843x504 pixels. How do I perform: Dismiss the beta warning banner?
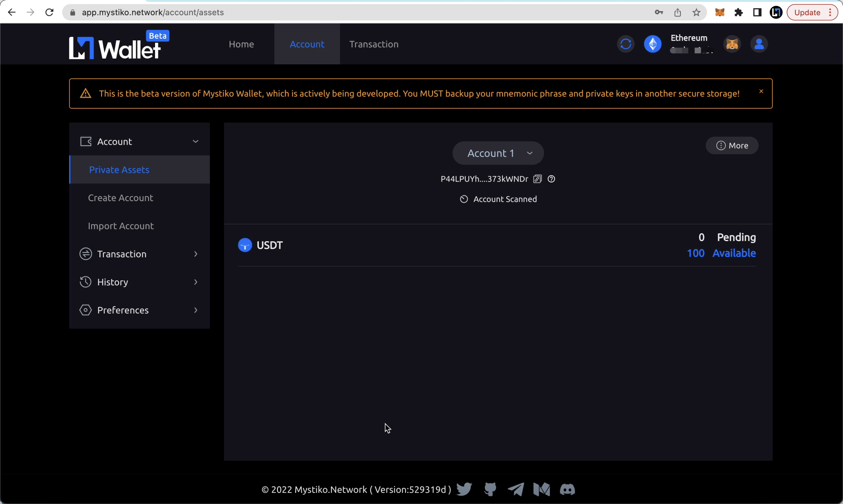pos(761,91)
